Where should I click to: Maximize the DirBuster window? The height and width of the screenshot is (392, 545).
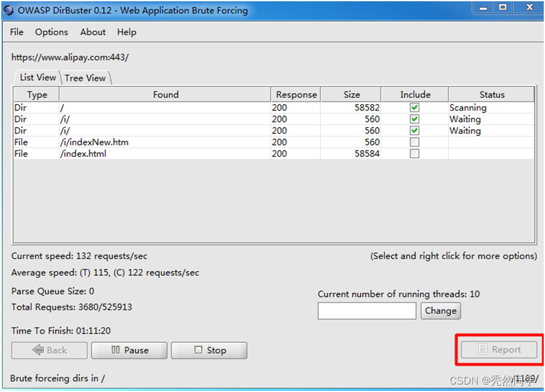[x=502, y=8]
